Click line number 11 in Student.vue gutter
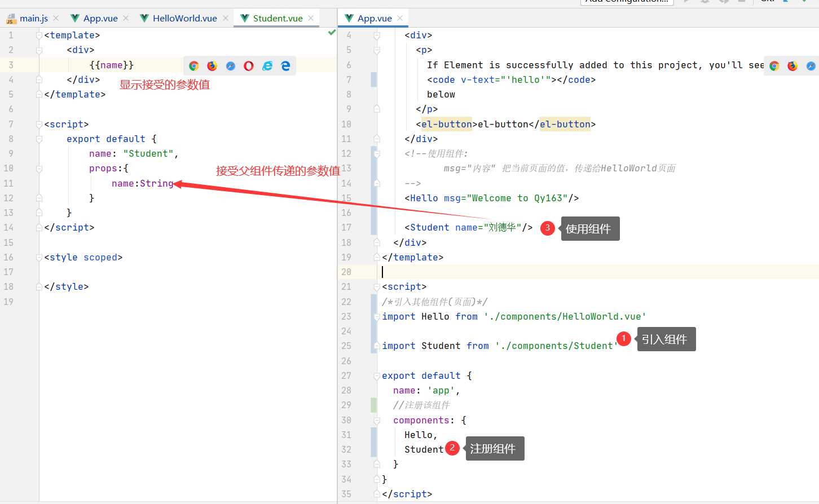819x504 pixels. [x=8, y=183]
